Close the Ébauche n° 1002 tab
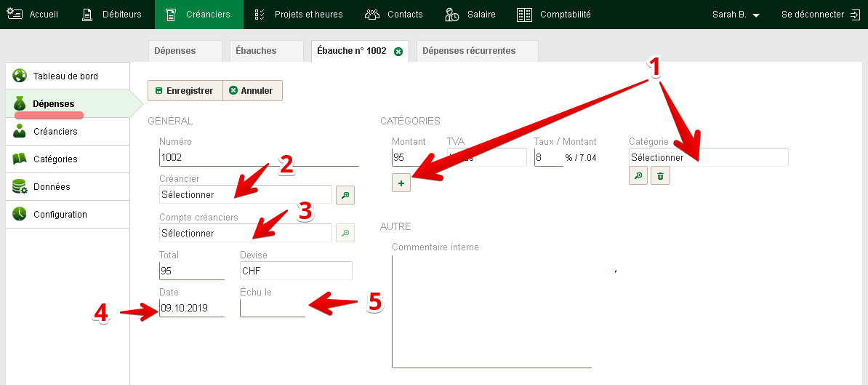 pos(398,52)
